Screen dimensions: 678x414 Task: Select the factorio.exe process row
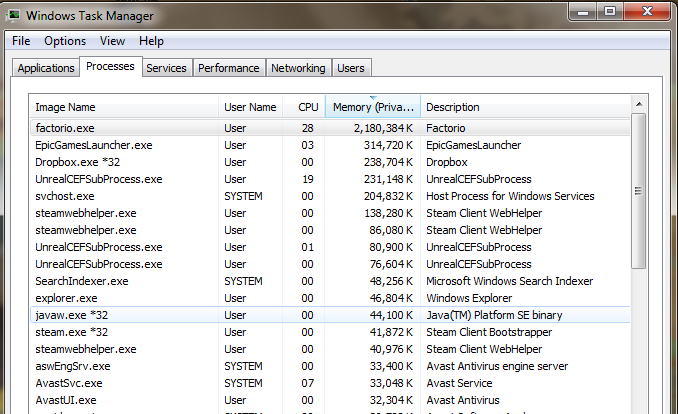[330, 128]
